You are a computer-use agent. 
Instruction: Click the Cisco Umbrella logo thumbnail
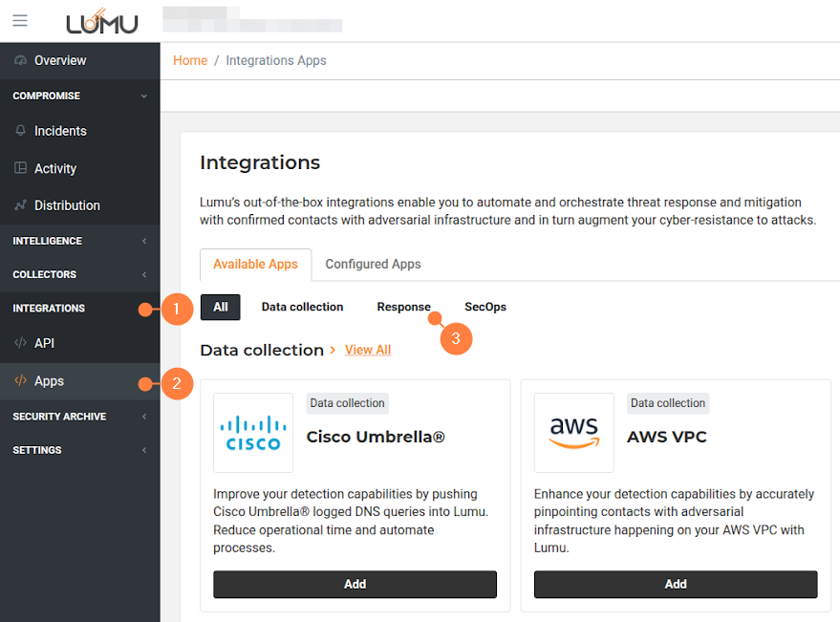(x=253, y=433)
